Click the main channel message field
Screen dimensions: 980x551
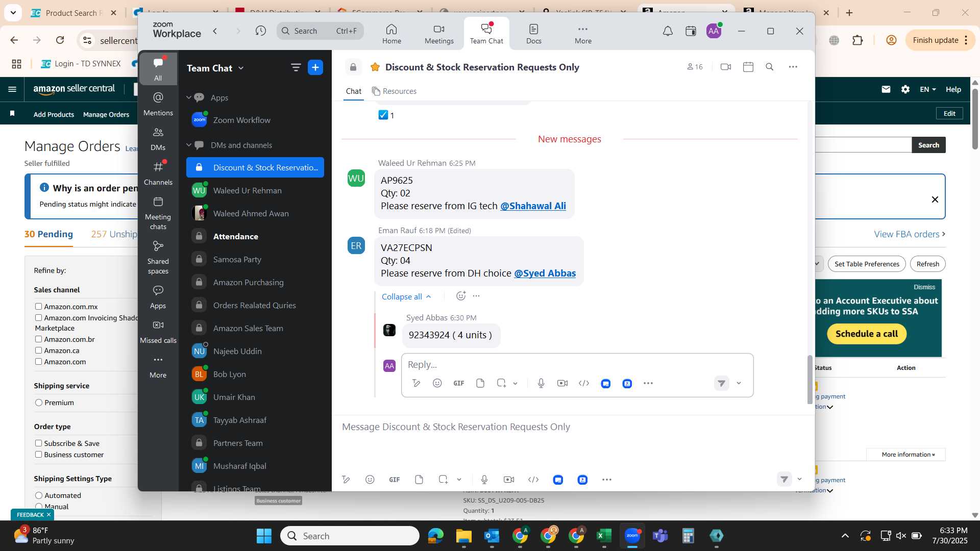pos(572,427)
